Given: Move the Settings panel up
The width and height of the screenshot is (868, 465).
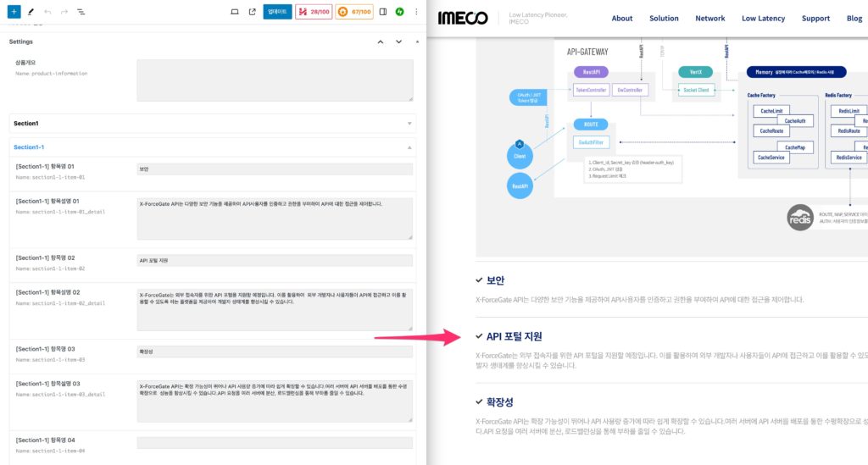Looking at the screenshot, I should tap(381, 42).
